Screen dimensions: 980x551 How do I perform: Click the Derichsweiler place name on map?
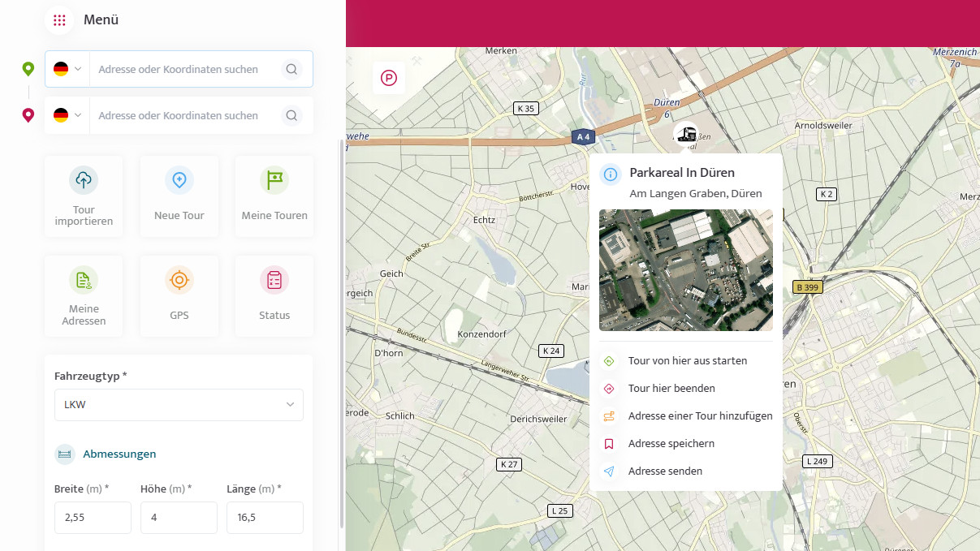pyautogui.click(x=538, y=419)
